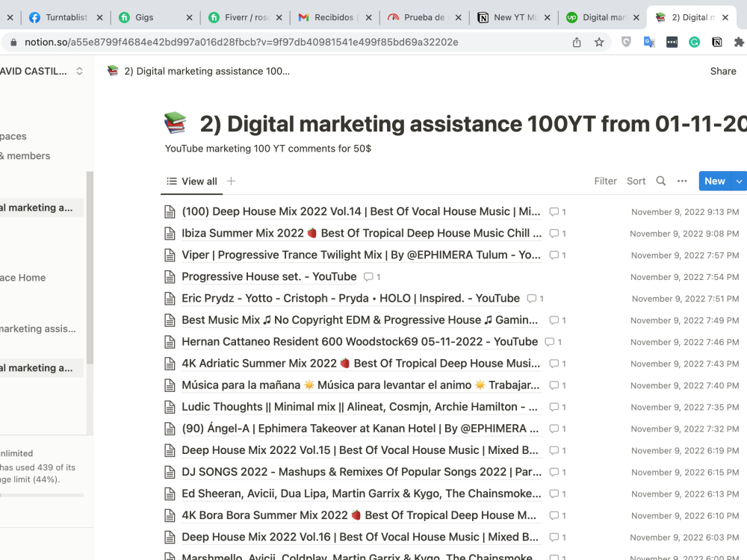Open comment on Ed Sheeran, Avicii row
747x560 pixels.
pyautogui.click(x=557, y=494)
